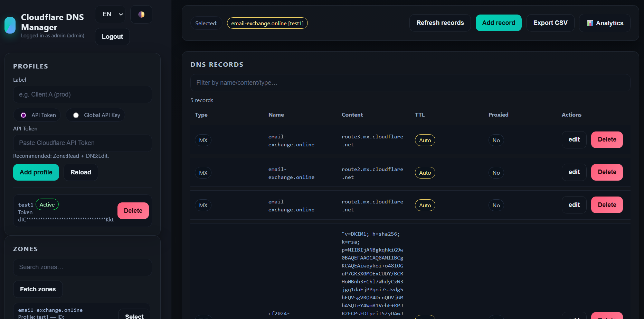The height and width of the screenshot is (319, 644).
Task: Click the Name column header
Action: pyautogui.click(x=276, y=115)
